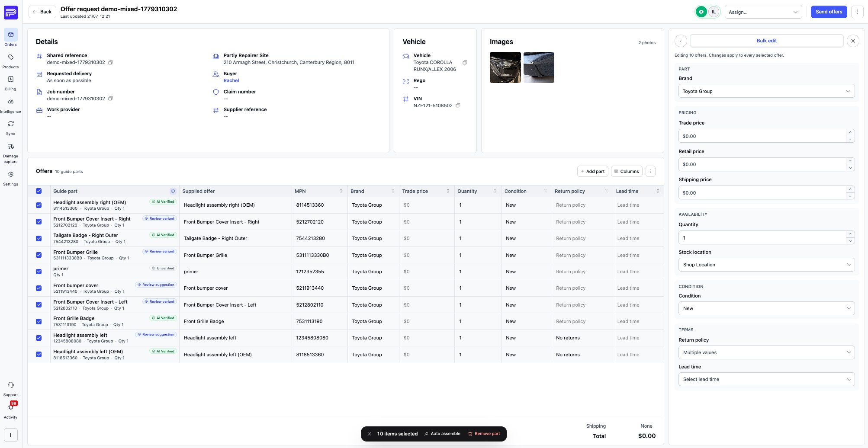868x448 pixels.
Task: Uncheck Front Bumper Cover Insert - Right row
Action: coord(39,222)
